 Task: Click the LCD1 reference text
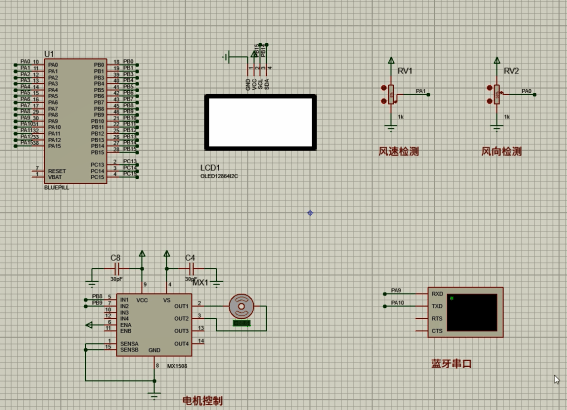(x=210, y=168)
